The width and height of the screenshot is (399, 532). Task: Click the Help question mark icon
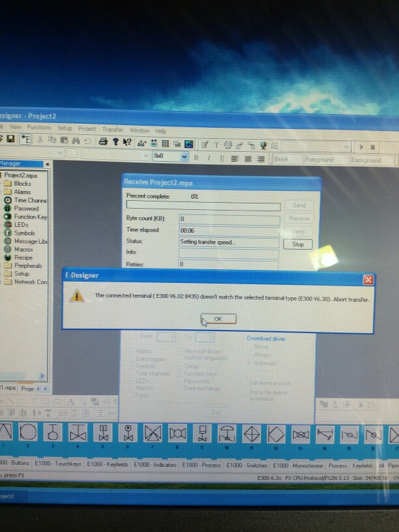click(115, 141)
